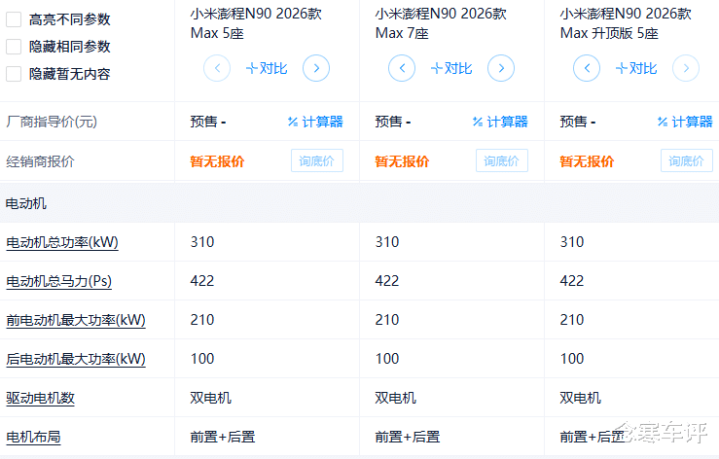Click 310 value in Max 5座 column

click(x=202, y=242)
